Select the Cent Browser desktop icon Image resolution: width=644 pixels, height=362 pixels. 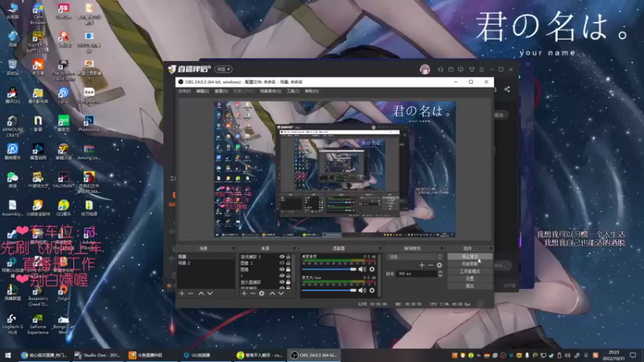[38, 14]
